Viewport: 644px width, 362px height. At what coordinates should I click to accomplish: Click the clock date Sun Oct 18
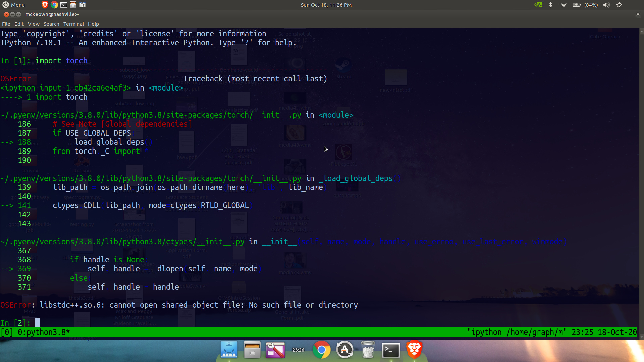(x=326, y=5)
